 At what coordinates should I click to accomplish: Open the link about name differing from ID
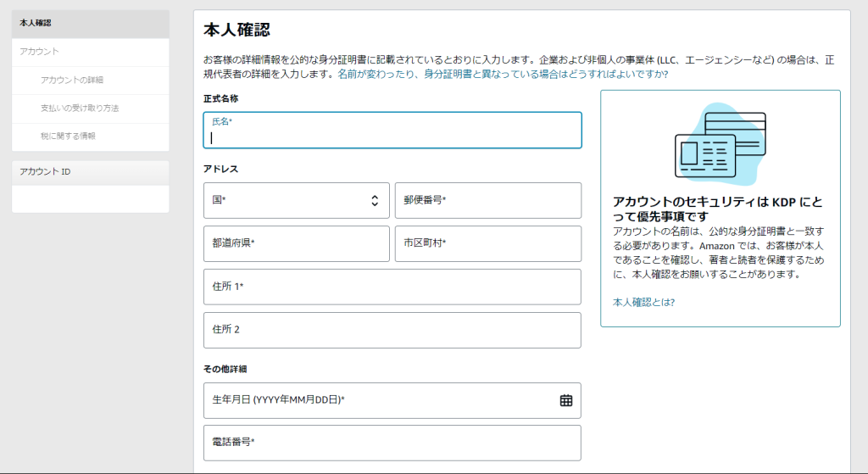503,75
